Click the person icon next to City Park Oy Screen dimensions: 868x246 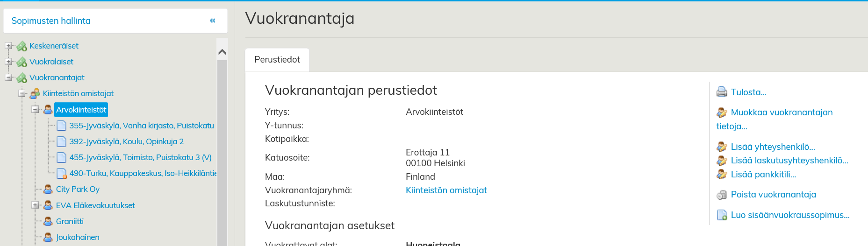coord(48,190)
